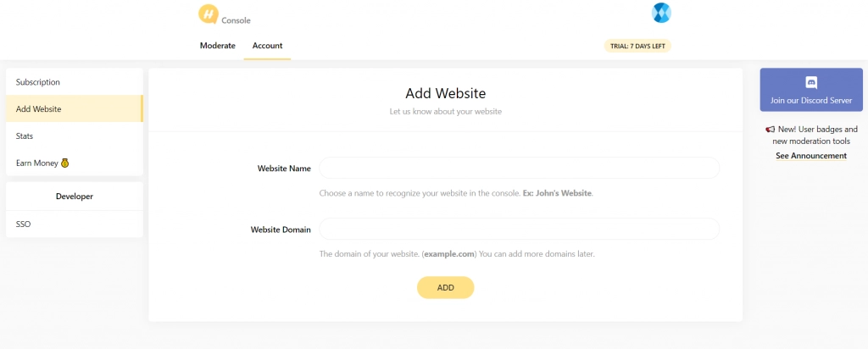
Task: Open SSO under Developer
Action: (75, 224)
